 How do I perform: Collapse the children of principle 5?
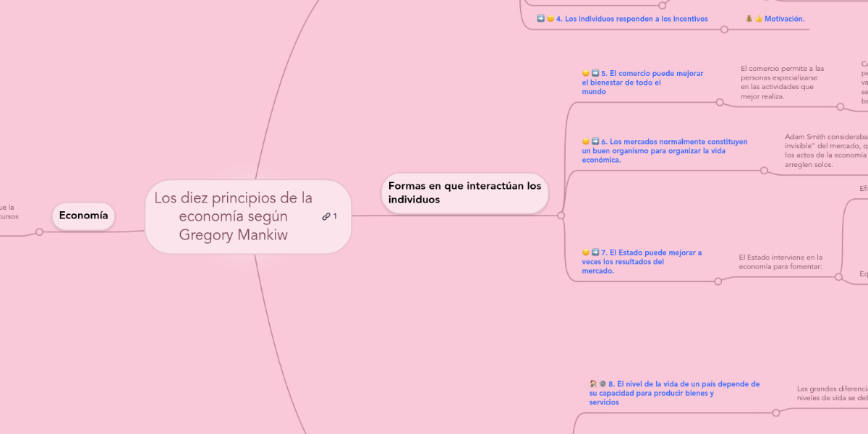720,102
